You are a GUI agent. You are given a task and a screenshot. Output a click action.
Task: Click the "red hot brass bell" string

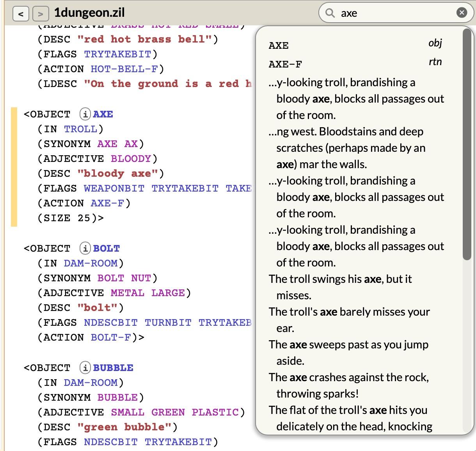point(144,39)
